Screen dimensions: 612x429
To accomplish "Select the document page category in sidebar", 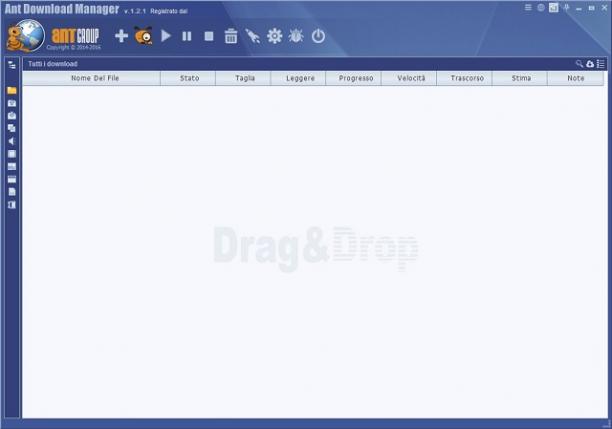I will (12, 192).
